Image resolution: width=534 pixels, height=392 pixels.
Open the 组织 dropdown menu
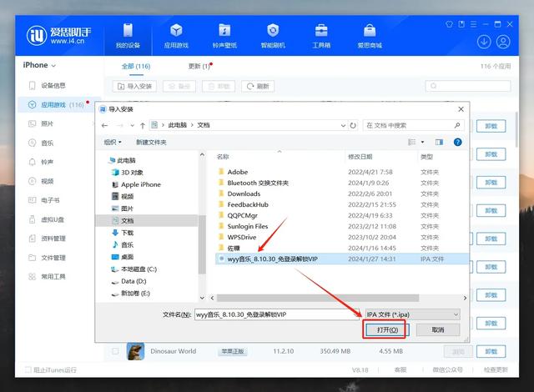click(x=113, y=143)
